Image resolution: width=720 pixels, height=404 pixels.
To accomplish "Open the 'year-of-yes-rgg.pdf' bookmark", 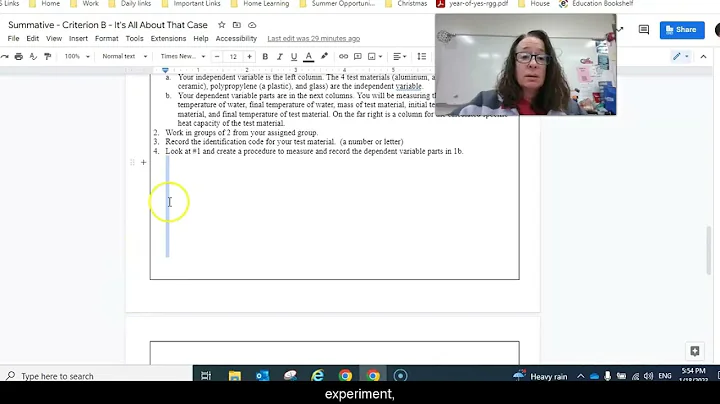I will pyautogui.click(x=472, y=4).
